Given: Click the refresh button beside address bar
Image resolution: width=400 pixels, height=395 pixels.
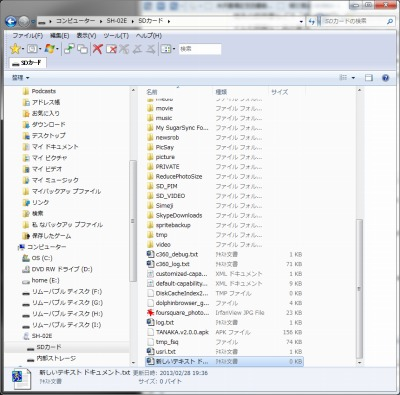Looking at the screenshot, I should (312, 21).
